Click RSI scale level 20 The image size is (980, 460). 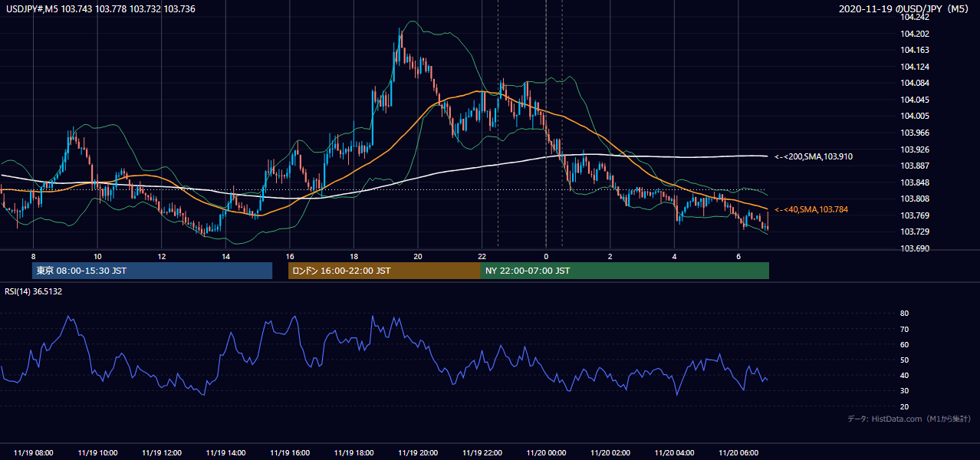905,406
